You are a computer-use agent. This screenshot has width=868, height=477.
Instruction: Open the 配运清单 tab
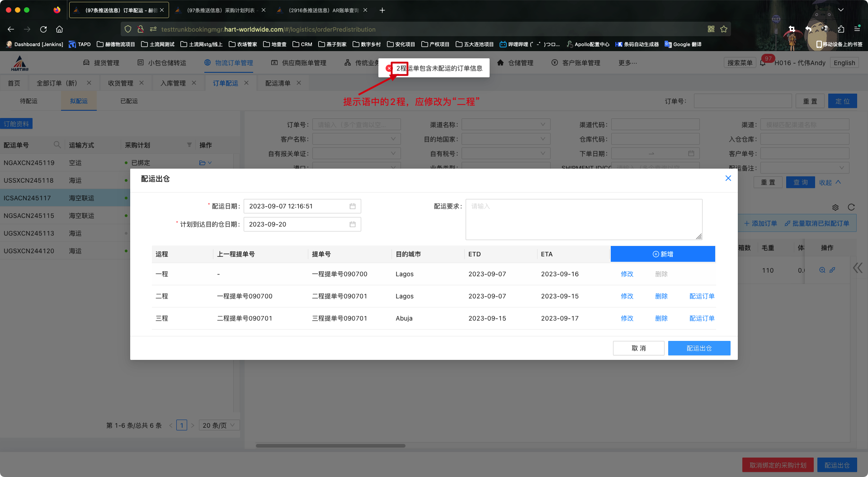pos(278,83)
